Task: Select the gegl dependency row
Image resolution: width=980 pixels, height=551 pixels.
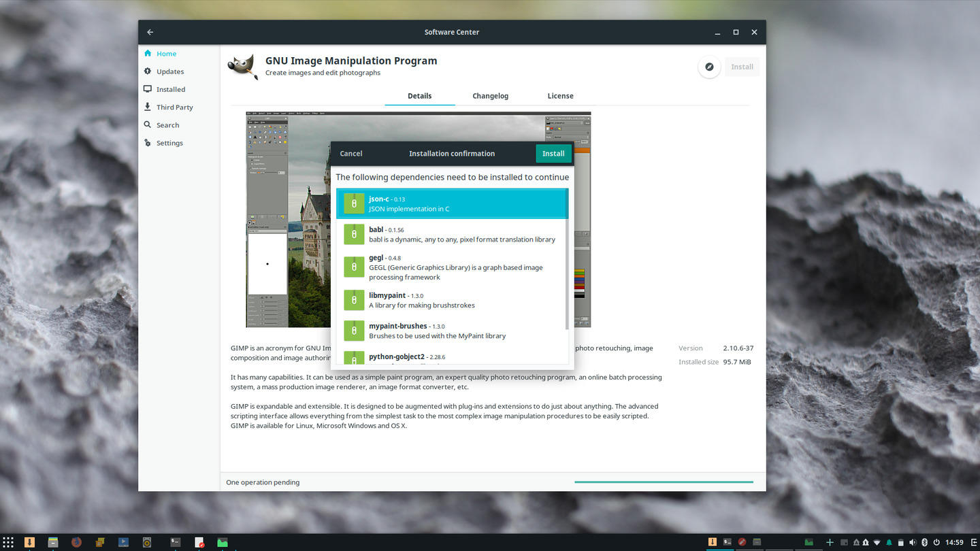Action: click(452, 267)
